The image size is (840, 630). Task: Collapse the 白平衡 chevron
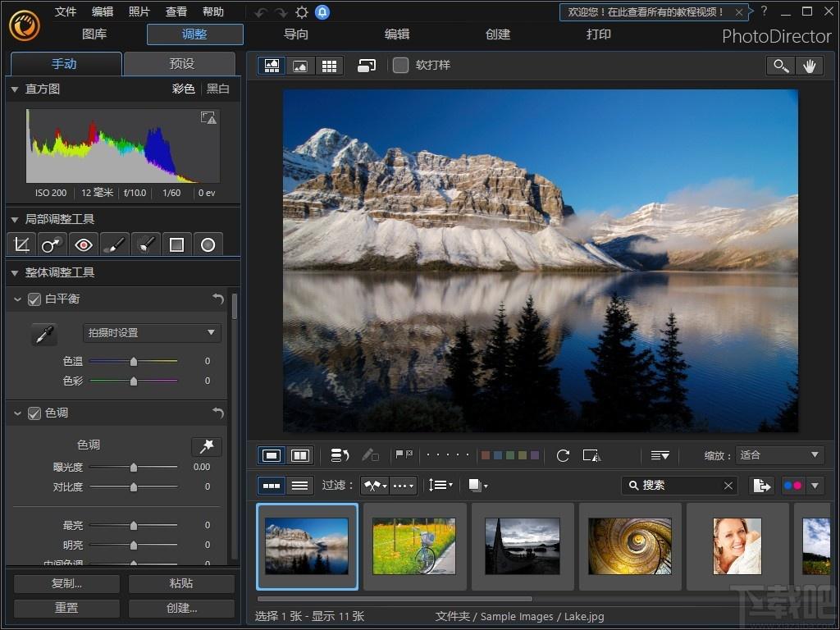[18, 299]
